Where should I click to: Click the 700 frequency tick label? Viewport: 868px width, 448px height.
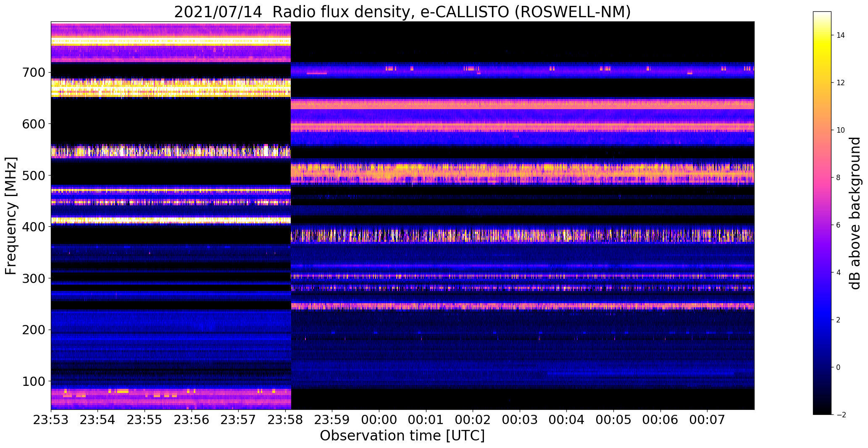pyautogui.click(x=34, y=73)
